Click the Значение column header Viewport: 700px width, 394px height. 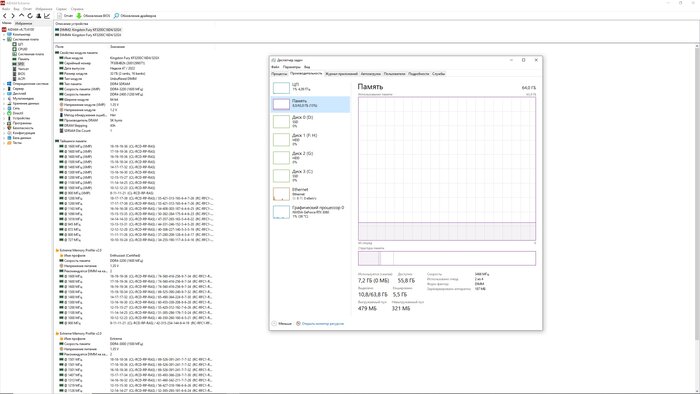[x=117, y=46]
